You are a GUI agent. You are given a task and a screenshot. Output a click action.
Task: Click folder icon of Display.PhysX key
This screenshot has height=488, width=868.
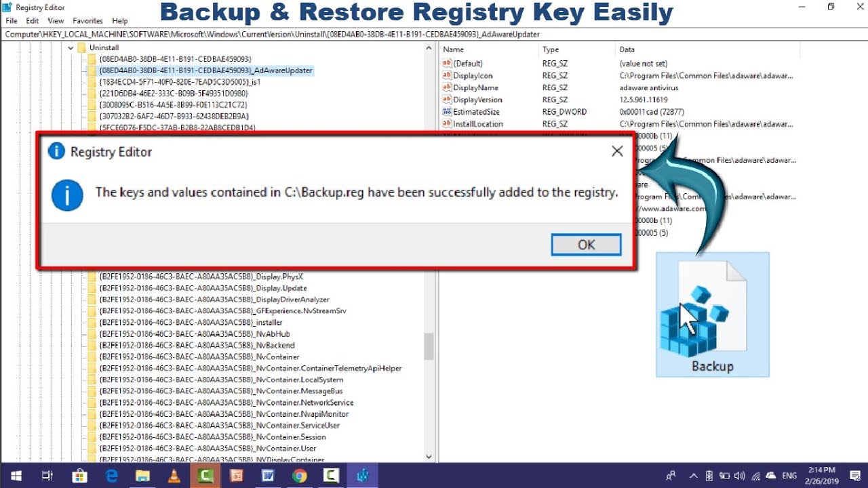[92, 277]
